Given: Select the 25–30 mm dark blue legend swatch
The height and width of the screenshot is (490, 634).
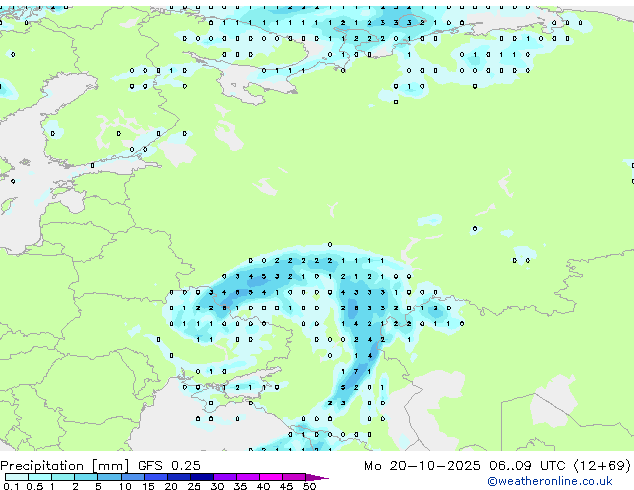Looking at the screenshot, I should click(x=202, y=477).
